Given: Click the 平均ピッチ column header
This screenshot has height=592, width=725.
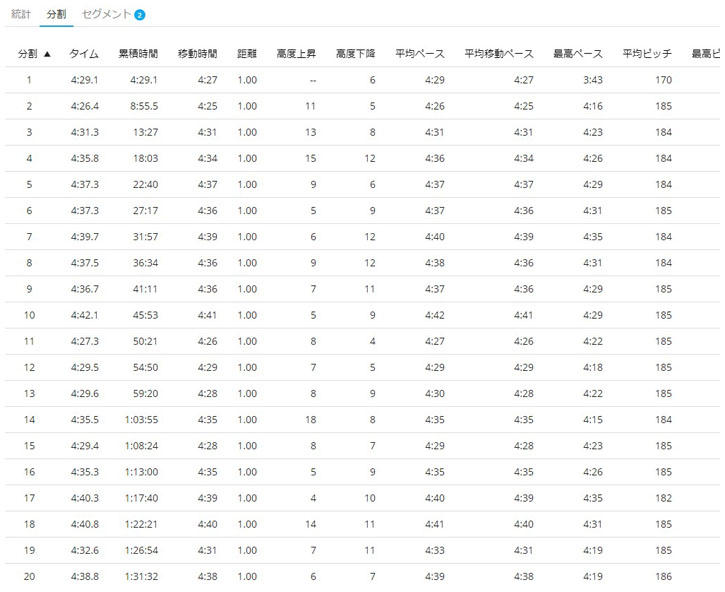Looking at the screenshot, I should (x=646, y=54).
